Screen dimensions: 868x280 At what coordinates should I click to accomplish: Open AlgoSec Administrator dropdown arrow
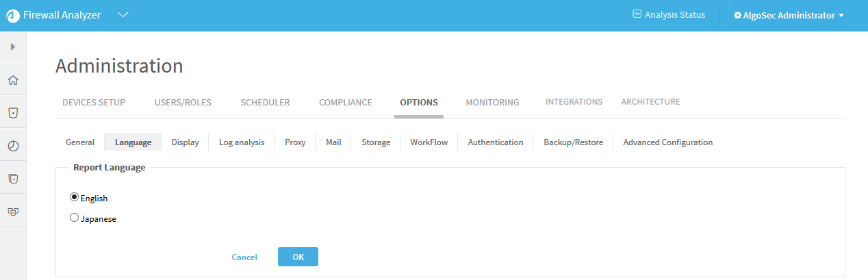pyautogui.click(x=841, y=15)
